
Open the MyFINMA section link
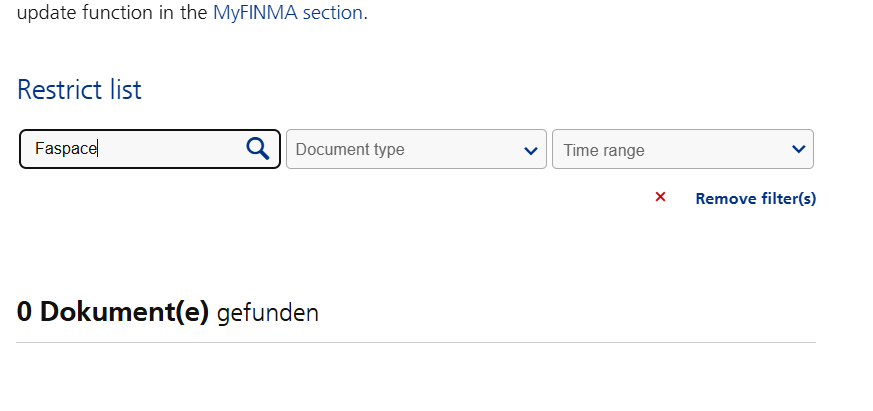coord(288,12)
